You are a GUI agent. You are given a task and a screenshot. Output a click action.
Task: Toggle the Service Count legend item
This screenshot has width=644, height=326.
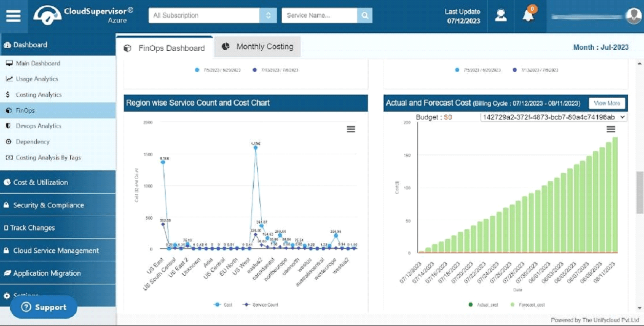point(260,305)
